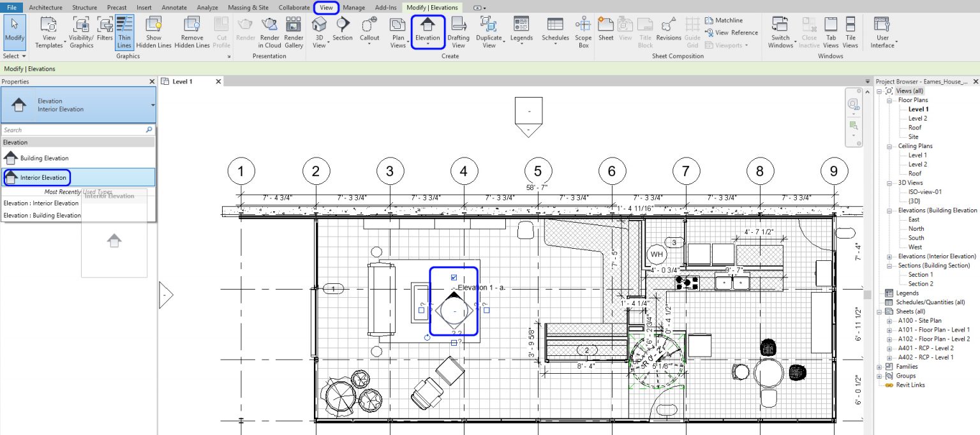Enable the elevation checkbox left of marker
This screenshot has width=980, height=435.
coord(421,310)
